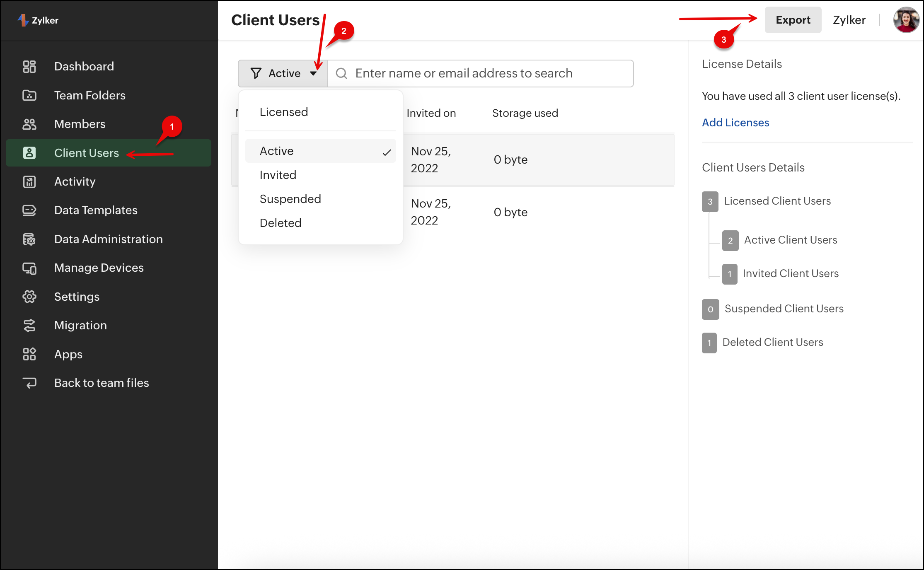This screenshot has height=570, width=924.
Task: Select Deleted from the filter dropdown
Action: pos(281,223)
